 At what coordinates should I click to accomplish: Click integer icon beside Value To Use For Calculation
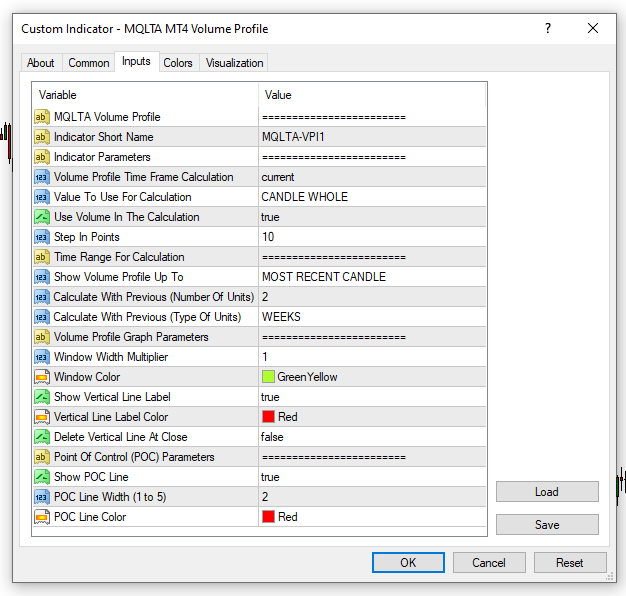click(x=42, y=197)
